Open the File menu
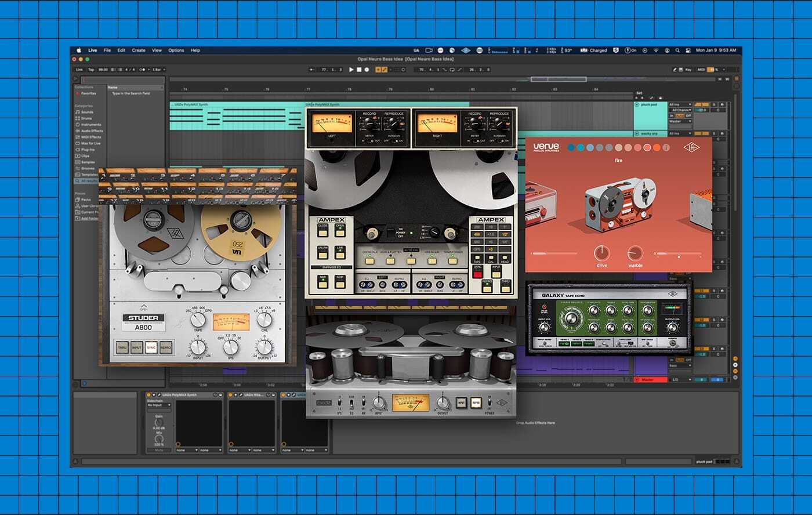The height and width of the screenshot is (515, 812). point(107,50)
